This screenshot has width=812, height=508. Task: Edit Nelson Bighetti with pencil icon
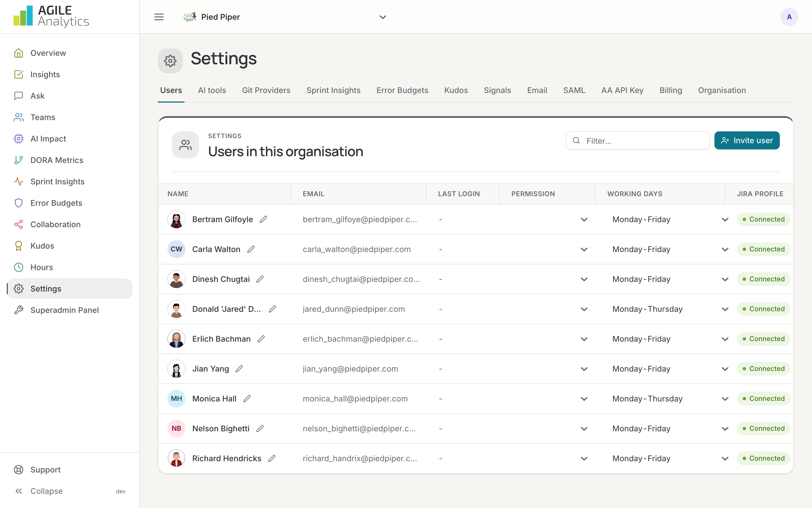(x=260, y=429)
